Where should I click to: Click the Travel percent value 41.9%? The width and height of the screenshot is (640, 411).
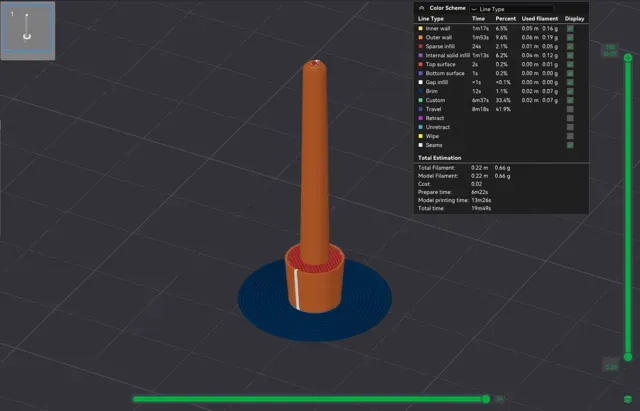(503, 109)
